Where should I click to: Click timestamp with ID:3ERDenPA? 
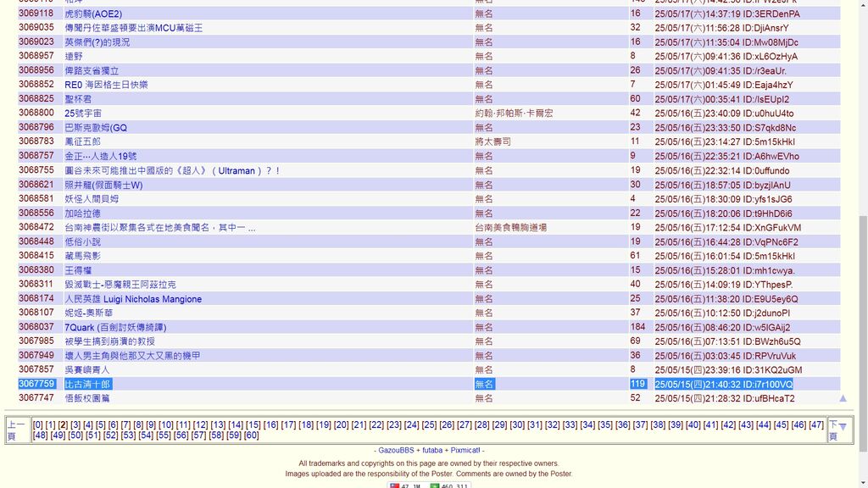(x=727, y=14)
